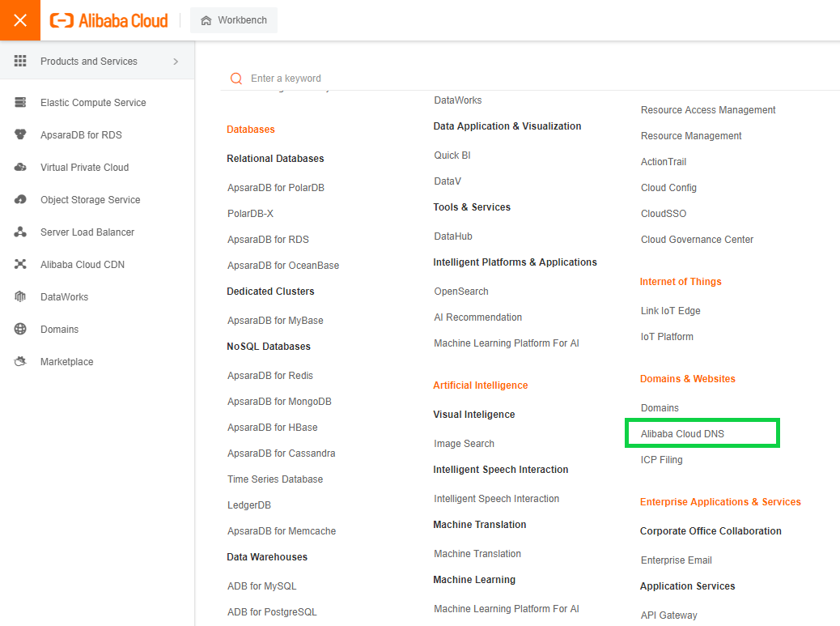This screenshot has height=626, width=840.
Task: Select the Quick BI product link
Action: point(452,155)
